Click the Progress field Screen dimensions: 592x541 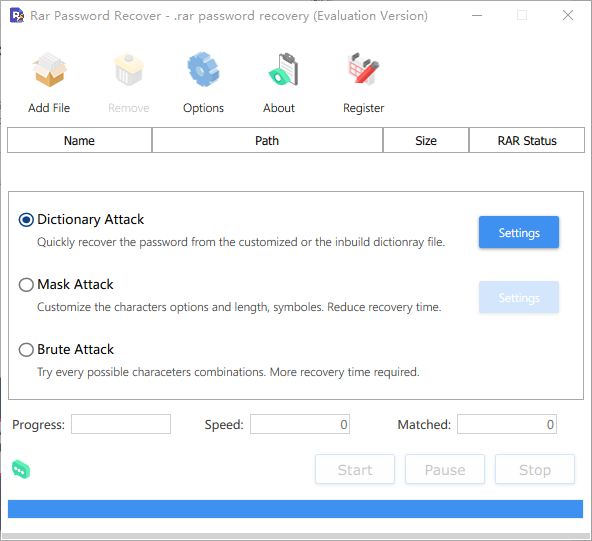point(121,424)
